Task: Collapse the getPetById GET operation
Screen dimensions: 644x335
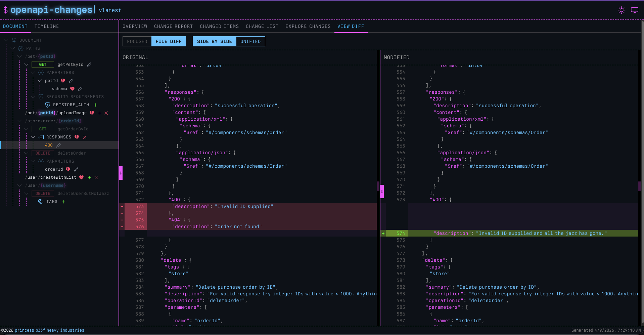Action: point(26,65)
